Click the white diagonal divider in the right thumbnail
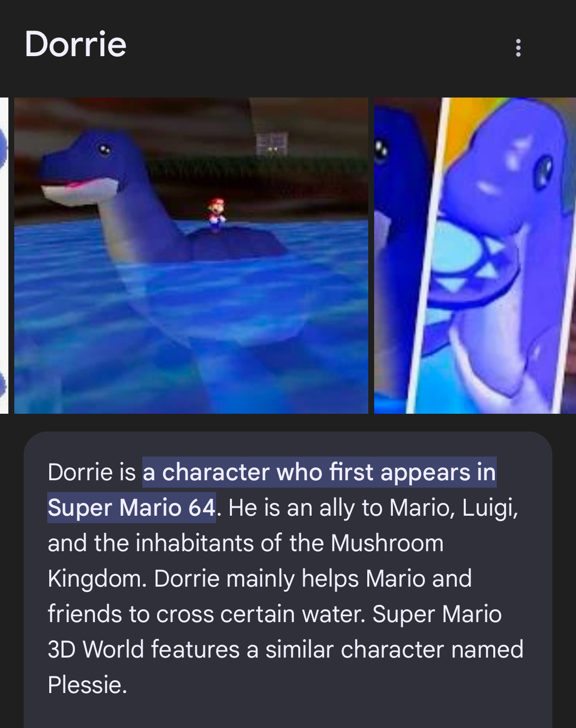The height and width of the screenshot is (728, 576). pyautogui.click(x=427, y=255)
